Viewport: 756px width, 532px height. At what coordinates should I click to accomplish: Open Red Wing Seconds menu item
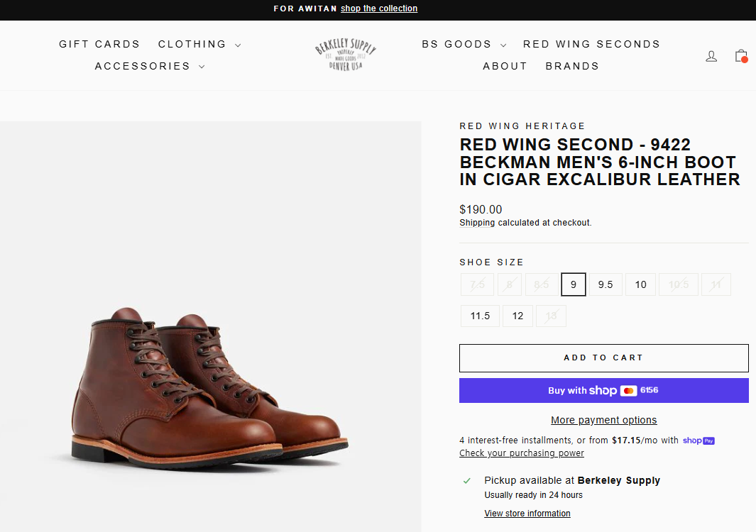[x=591, y=44]
